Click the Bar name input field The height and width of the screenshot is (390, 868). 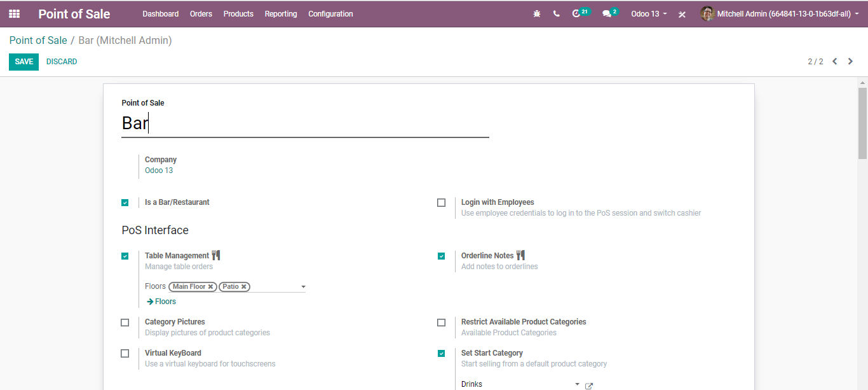[x=305, y=123]
